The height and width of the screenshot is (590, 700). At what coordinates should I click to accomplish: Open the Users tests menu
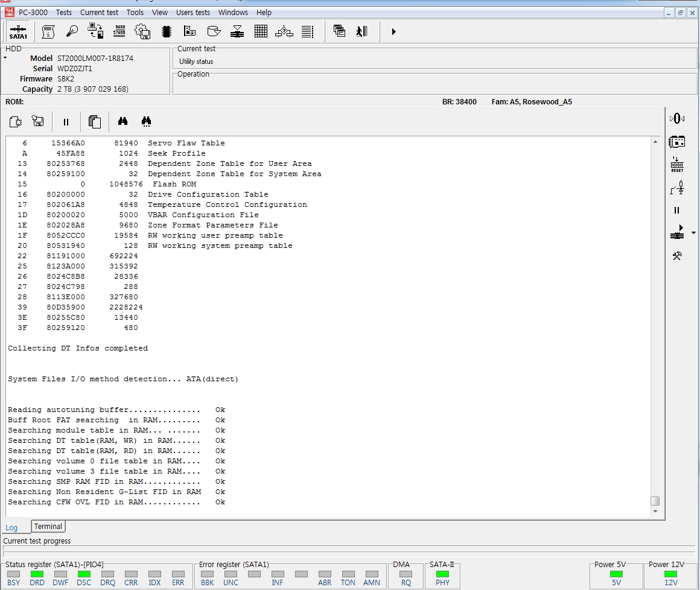[193, 12]
